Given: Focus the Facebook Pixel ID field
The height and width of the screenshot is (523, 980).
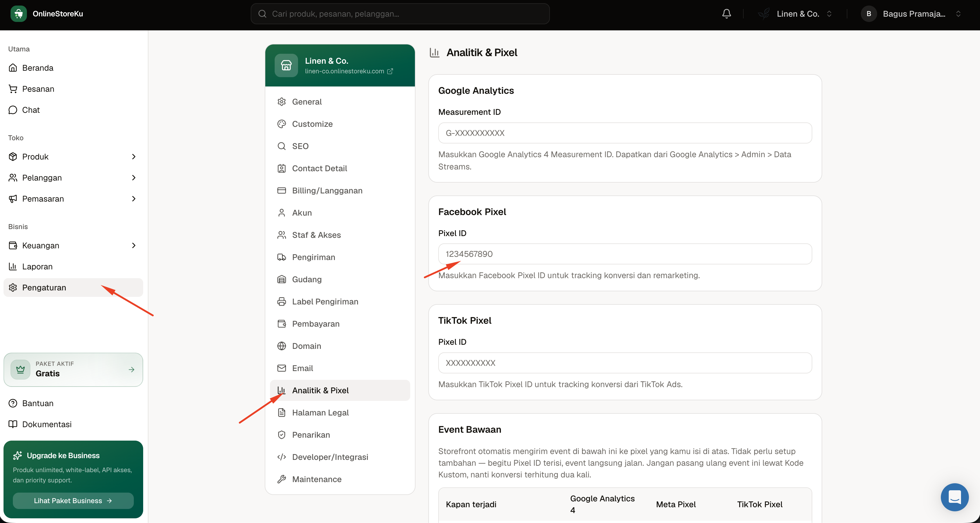Looking at the screenshot, I should pyautogui.click(x=625, y=254).
